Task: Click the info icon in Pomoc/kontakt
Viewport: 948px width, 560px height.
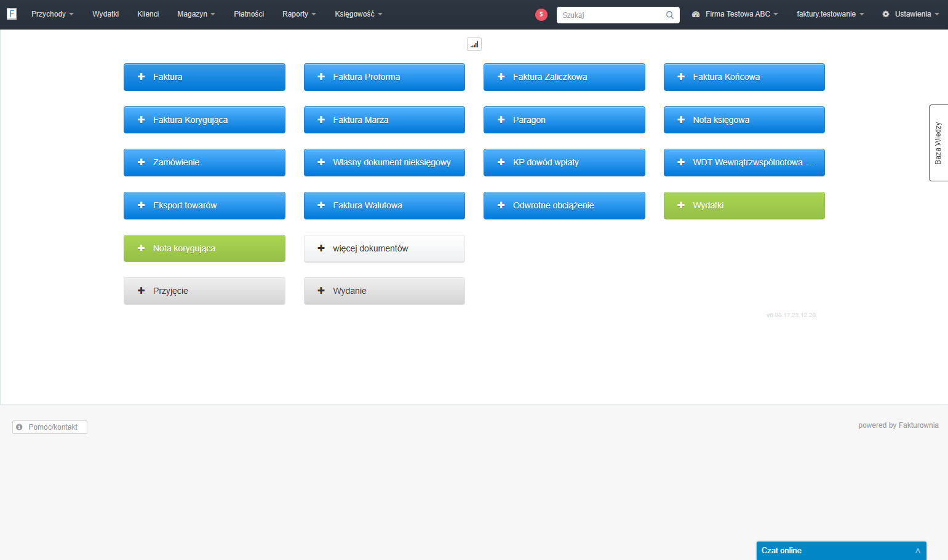Action: point(19,427)
